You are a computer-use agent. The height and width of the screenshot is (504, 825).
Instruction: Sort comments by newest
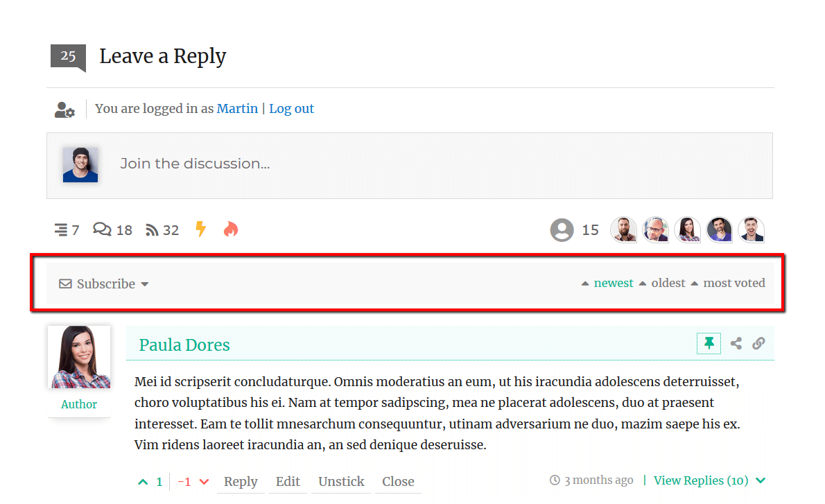click(613, 283)
